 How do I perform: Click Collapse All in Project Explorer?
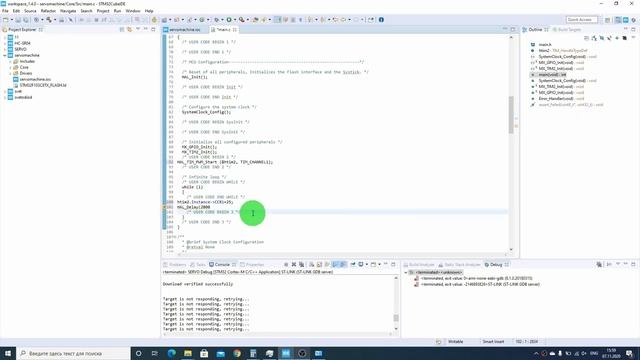[122, 29]
